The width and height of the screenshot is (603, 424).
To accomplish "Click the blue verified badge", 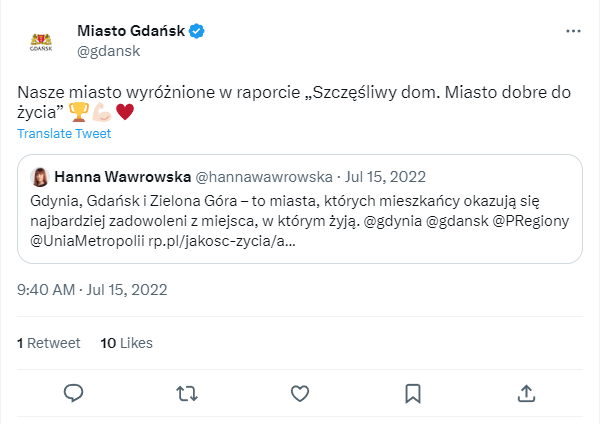I will point(198,31).
